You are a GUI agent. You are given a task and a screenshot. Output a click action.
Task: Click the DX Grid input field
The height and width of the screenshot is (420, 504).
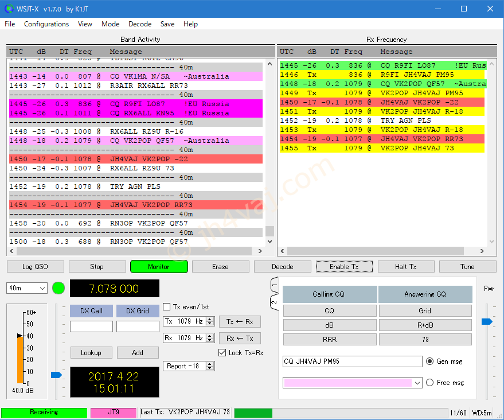(x=138, y=326)
